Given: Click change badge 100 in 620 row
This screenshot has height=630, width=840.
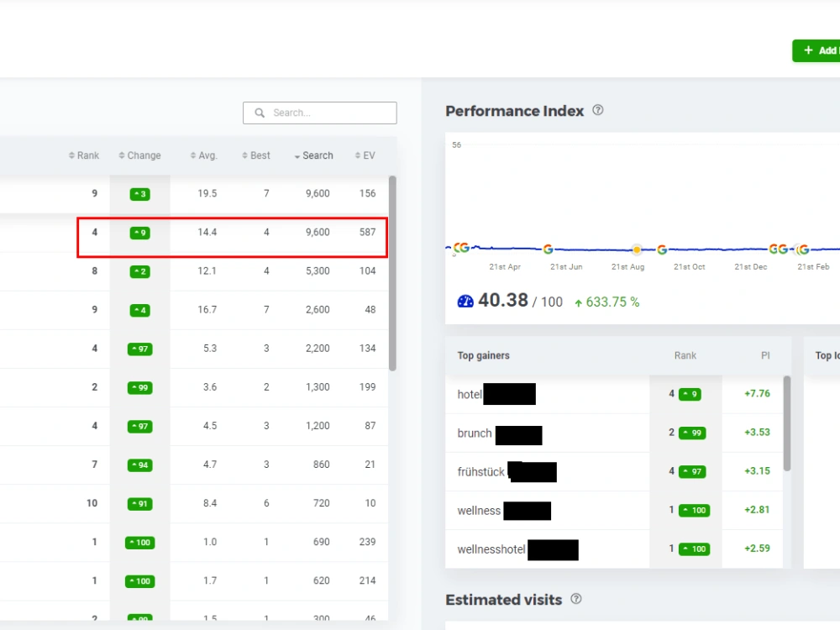Looking at the screenshot, I should pos(139,581).
